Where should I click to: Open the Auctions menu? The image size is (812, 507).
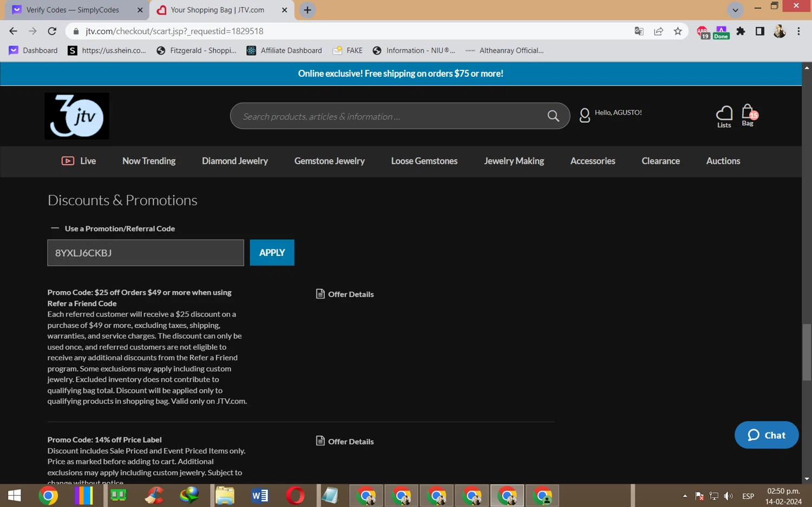(x=723, y=161)
